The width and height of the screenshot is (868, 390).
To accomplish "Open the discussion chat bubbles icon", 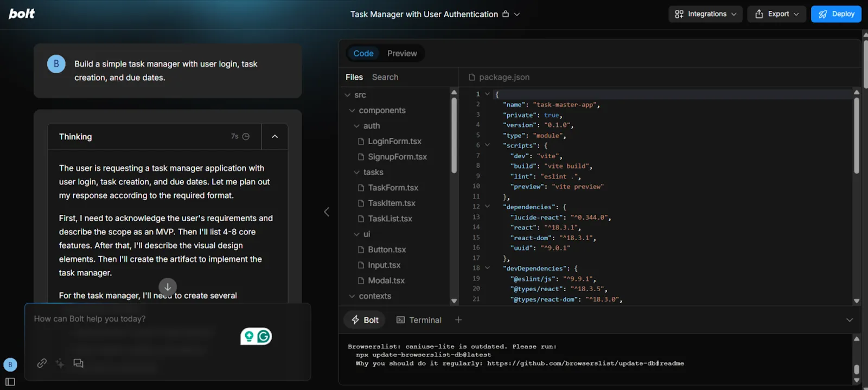I will point(78,363).
